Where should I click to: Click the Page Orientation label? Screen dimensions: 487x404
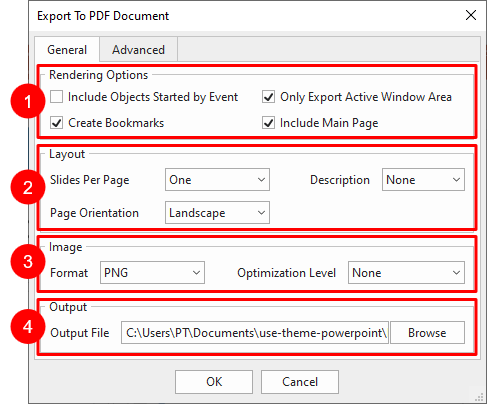(x=94, y=213)
